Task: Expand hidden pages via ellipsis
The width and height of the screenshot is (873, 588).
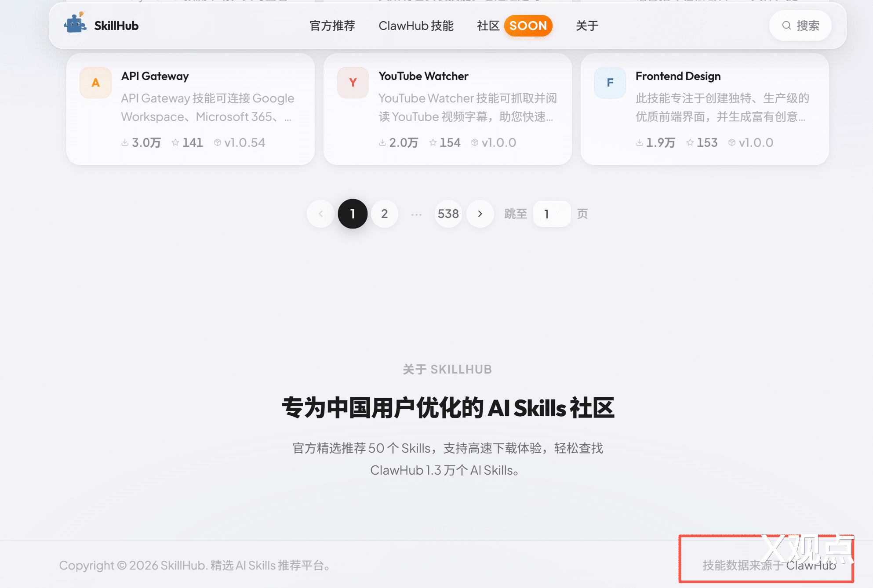Action: pos(416,214)
